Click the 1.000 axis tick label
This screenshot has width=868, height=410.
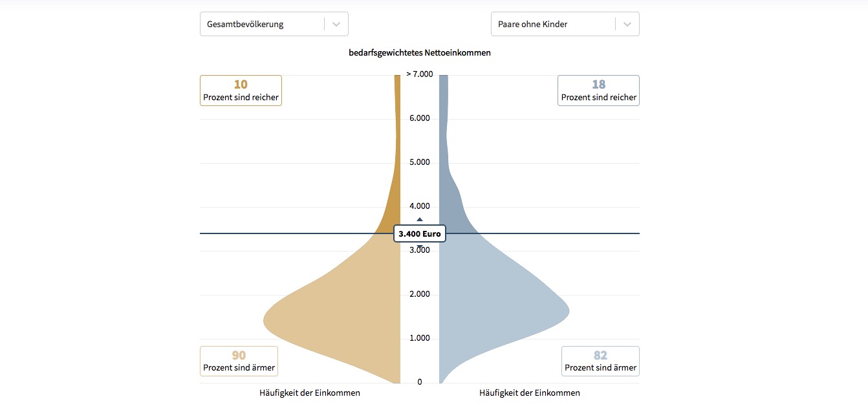click(419, 338)
